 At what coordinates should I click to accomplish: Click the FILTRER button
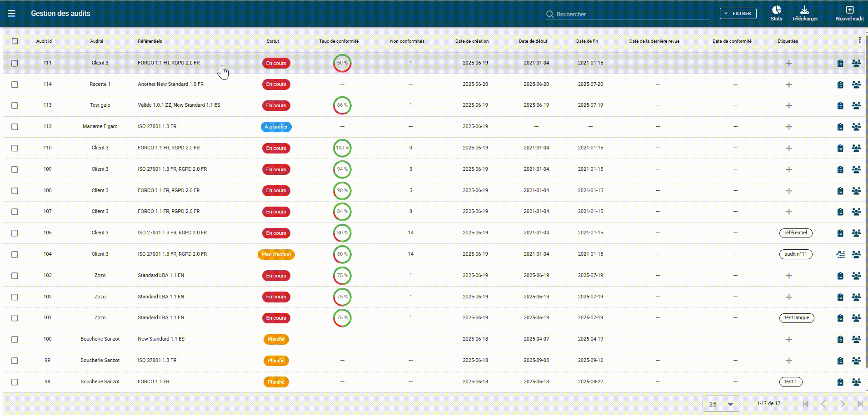pos(738,14)
